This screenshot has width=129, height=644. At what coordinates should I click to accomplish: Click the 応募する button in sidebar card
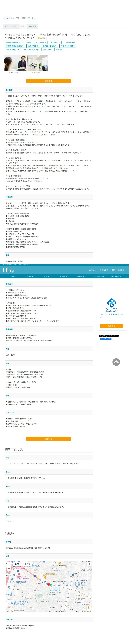(x=111, y=326)
